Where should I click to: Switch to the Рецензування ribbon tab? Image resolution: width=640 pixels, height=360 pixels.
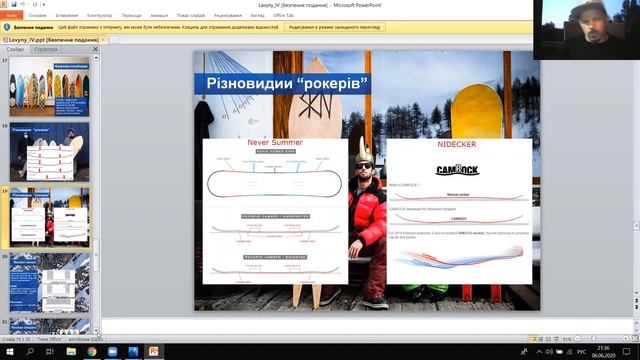(228, 16)
